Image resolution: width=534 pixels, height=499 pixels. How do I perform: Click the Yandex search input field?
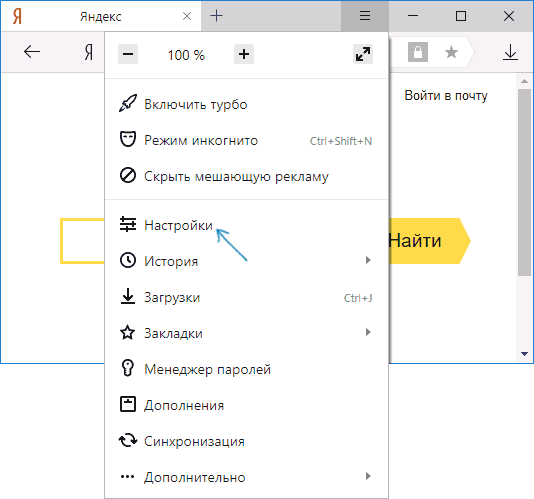[x=83, y=241]
